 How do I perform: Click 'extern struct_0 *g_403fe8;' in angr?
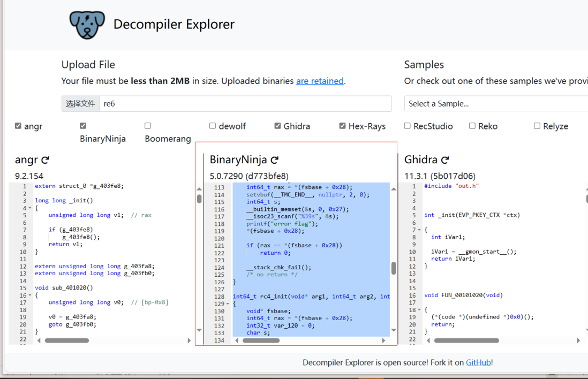click(79, 186)
